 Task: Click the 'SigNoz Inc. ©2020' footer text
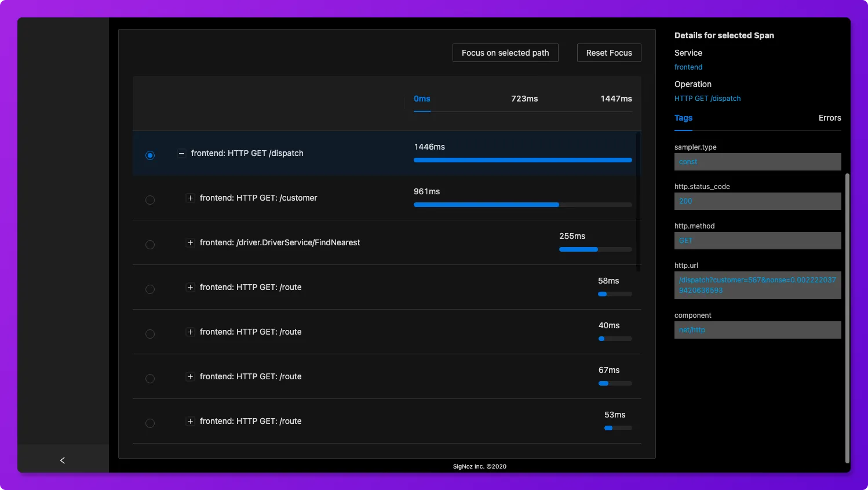pos(480,467)
